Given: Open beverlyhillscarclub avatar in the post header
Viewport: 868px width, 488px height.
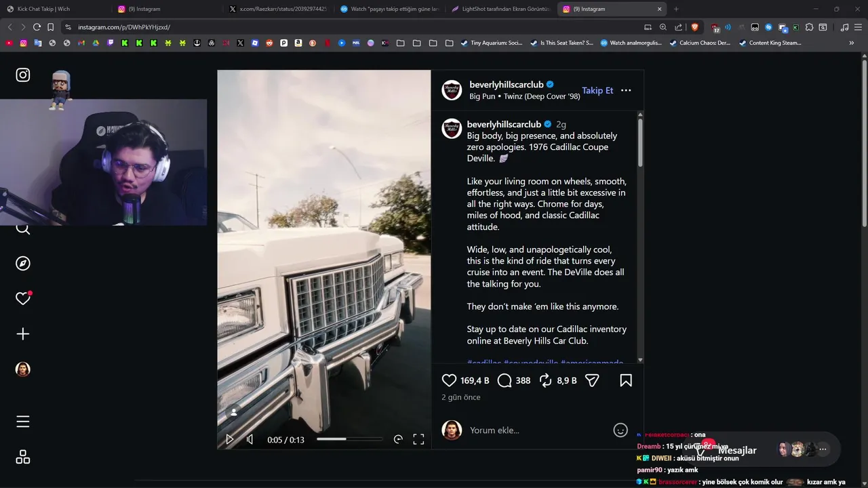Looking at the screenshot, I should [452, 90].
